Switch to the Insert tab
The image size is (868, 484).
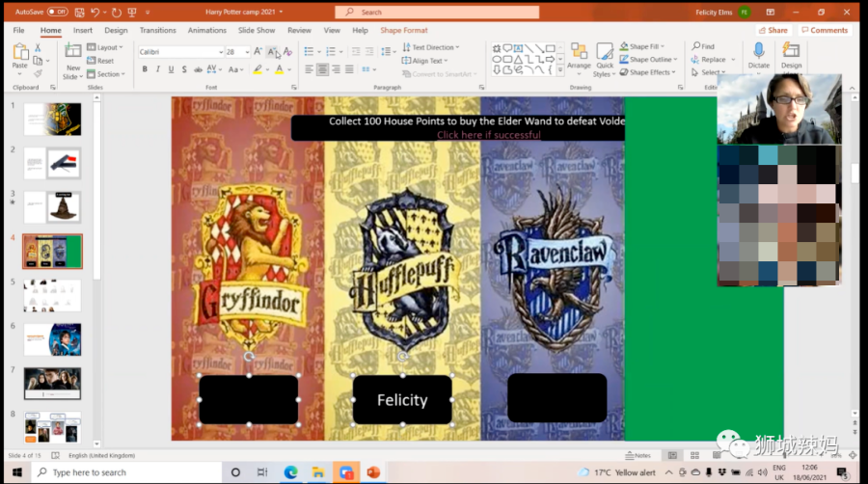(x=83, y=31)
